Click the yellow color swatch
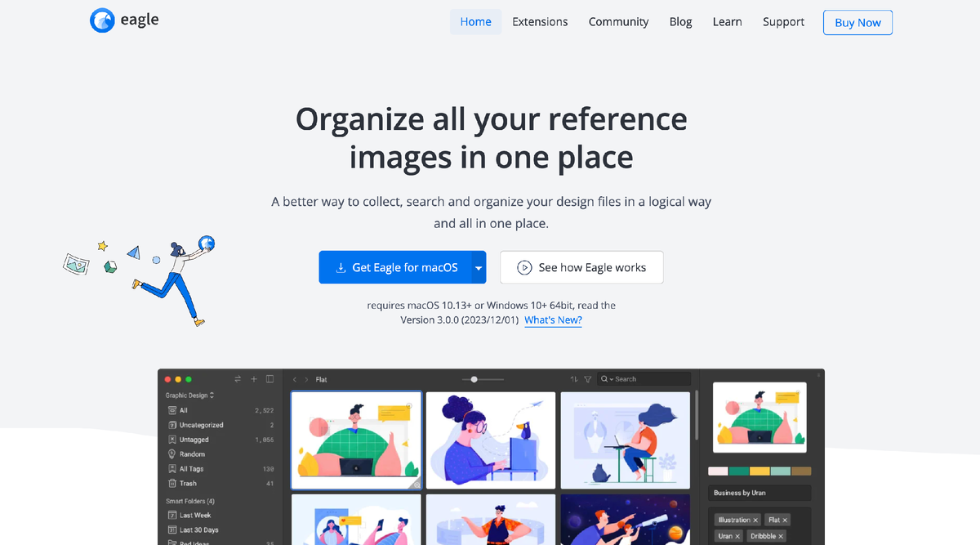 click(x=759, y=471)
